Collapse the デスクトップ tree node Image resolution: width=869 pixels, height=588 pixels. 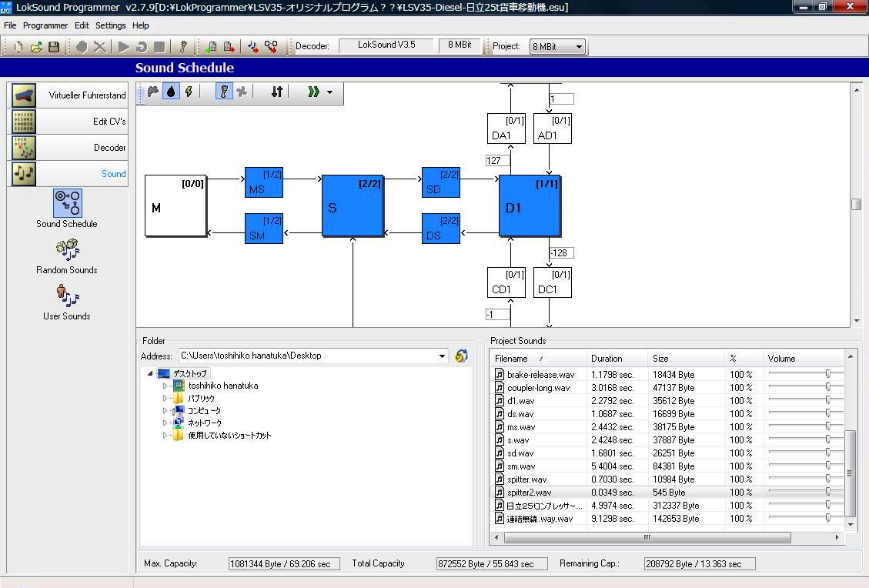pyautogui.click(x=149, y=373)
